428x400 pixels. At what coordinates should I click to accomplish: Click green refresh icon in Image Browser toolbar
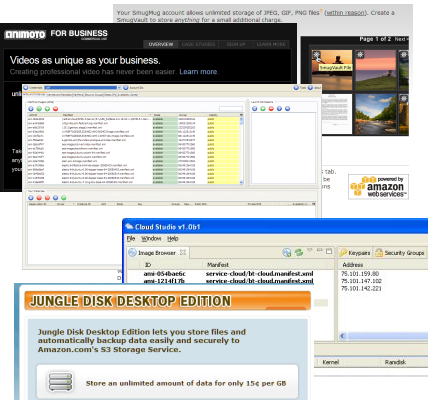(x=299, y=252)
